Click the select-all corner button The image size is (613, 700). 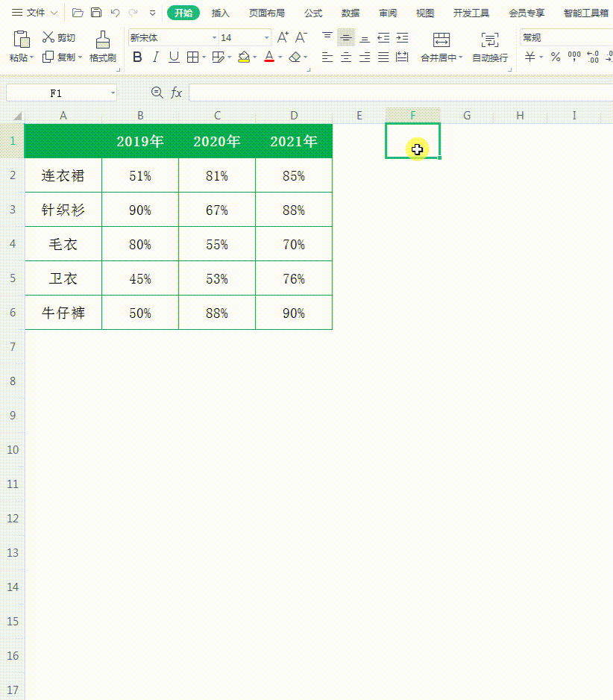point(17,116)
